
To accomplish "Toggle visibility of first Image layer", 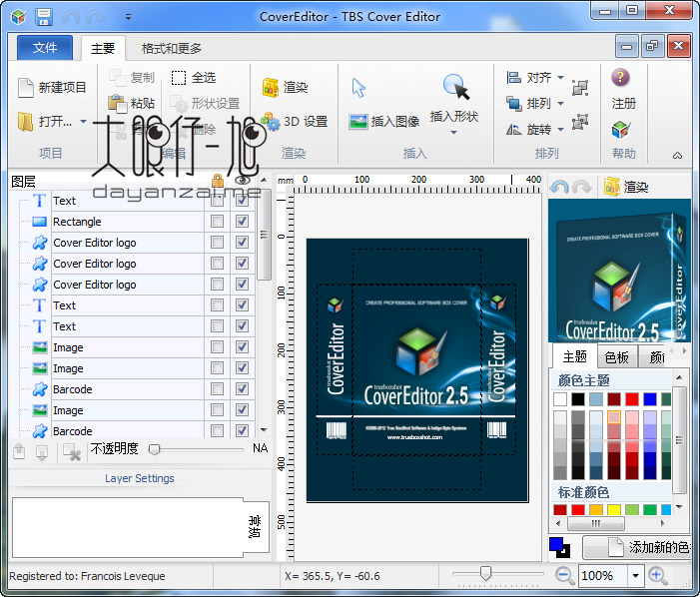I will 242,347.
